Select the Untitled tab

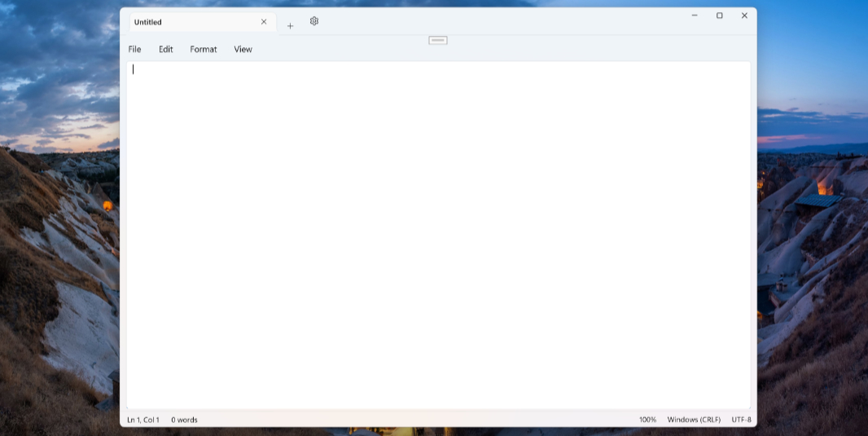click(203, 22)
